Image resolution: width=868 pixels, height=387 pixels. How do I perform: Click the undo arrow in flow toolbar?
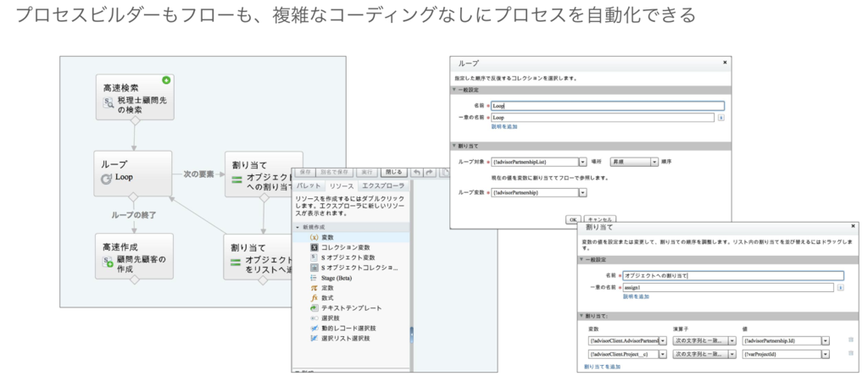(x=417, y=173)
